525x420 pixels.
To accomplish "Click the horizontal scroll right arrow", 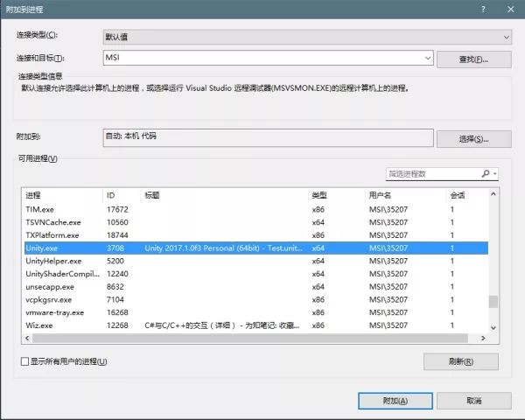I will click(483, 339).
